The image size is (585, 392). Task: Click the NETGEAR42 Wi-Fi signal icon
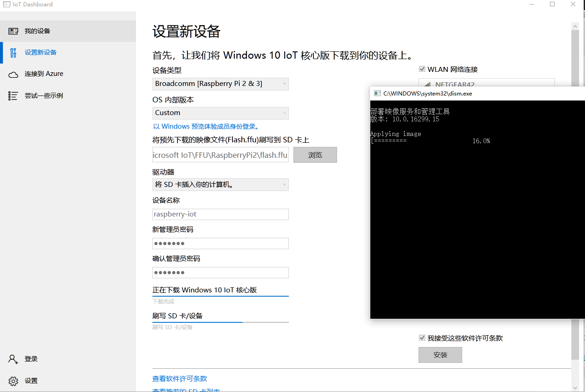tap(427, 85)
